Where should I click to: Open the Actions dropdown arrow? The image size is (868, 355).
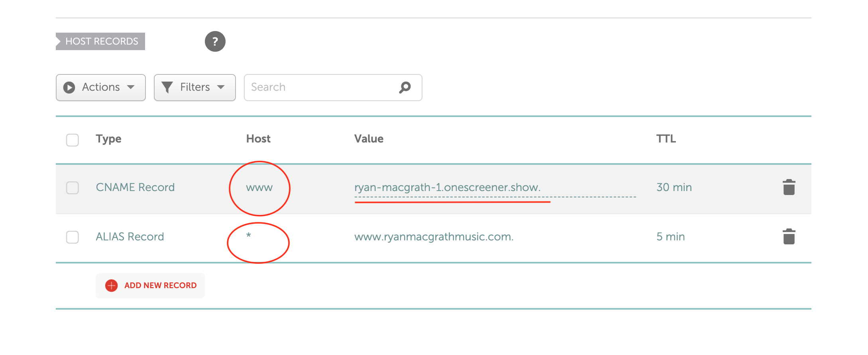click(x=131, y=87)
